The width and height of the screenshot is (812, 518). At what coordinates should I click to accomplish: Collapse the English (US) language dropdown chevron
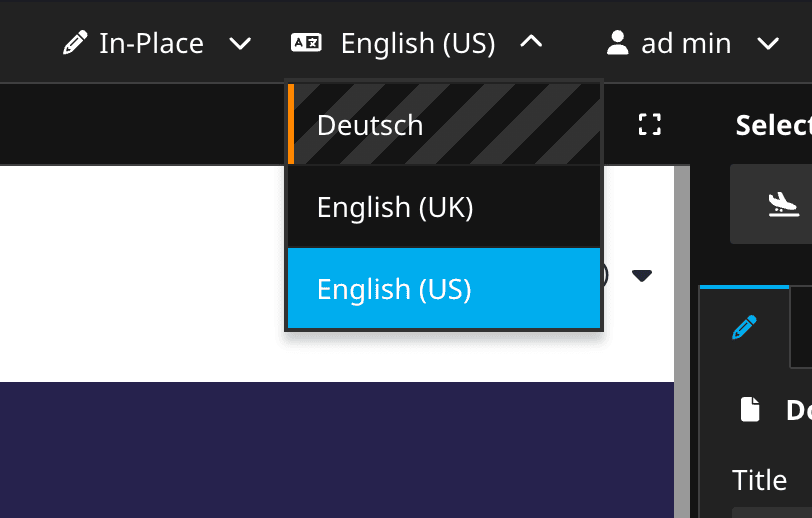point(532,43)
